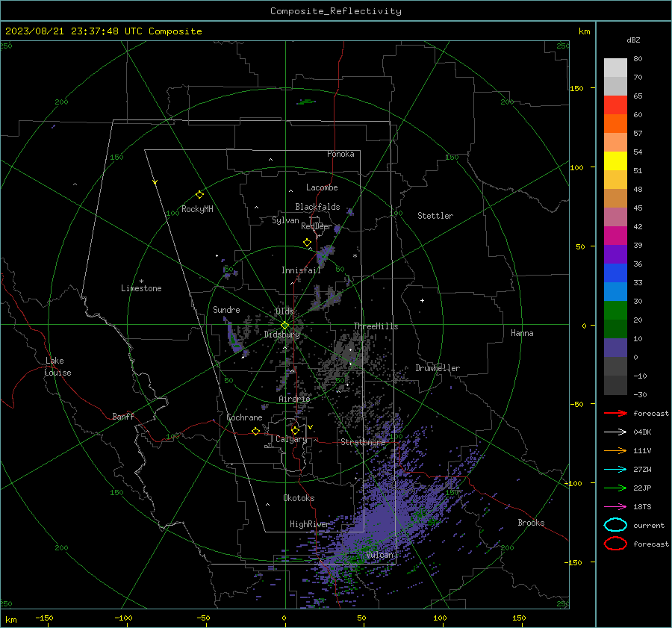Click the Composite_Reflectivity title

click(336, 11)
